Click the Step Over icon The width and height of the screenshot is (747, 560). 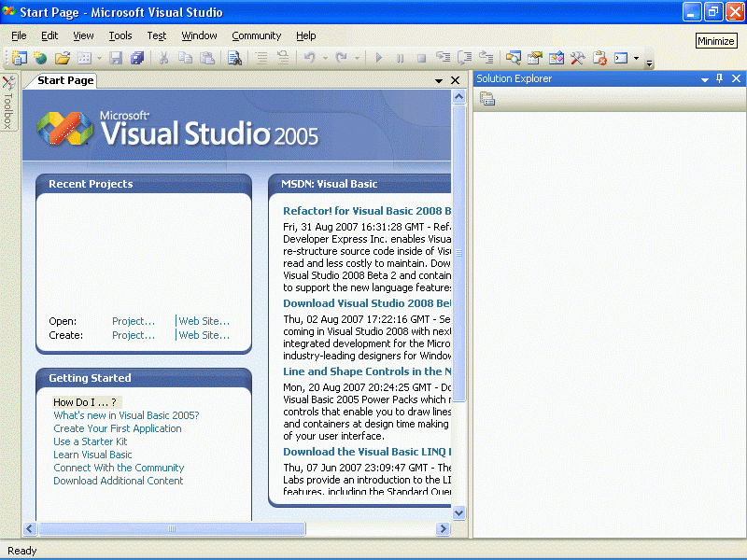[x=464, y=58]
